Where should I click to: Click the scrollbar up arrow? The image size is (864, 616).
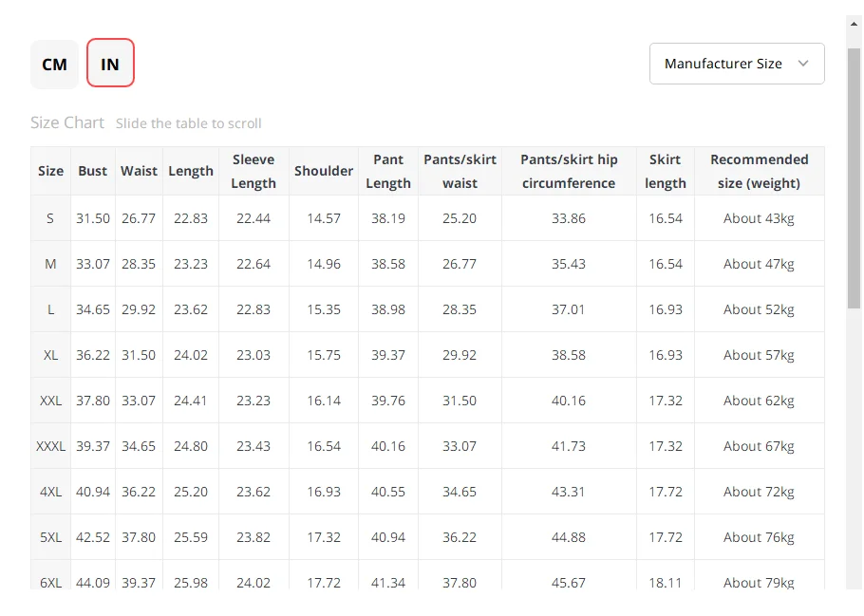click(x=855, y=24)
